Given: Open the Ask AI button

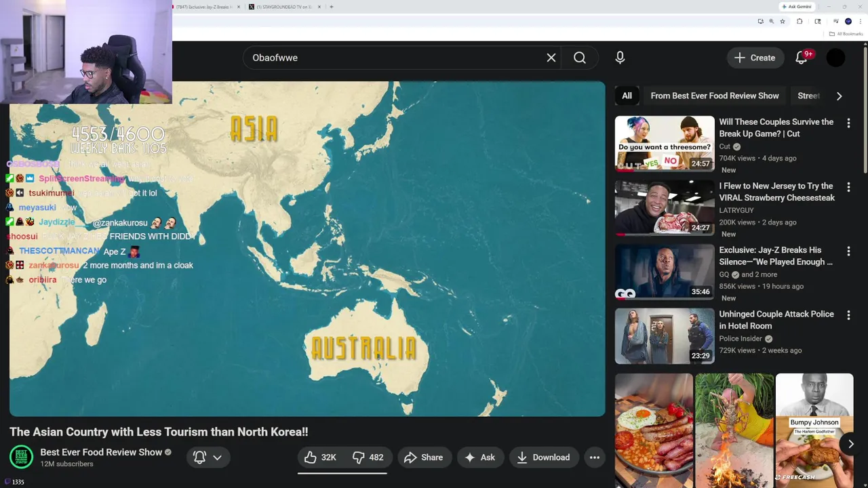Looking at the screenshot, I should [x=479, y=457].
